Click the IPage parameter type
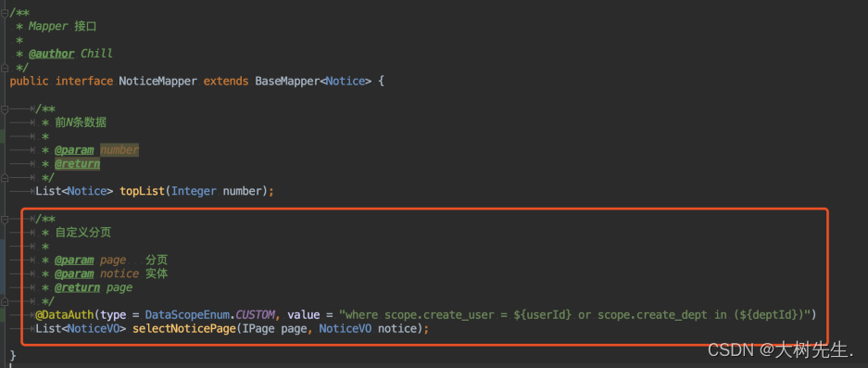868x368 pixels. [258, 329]
